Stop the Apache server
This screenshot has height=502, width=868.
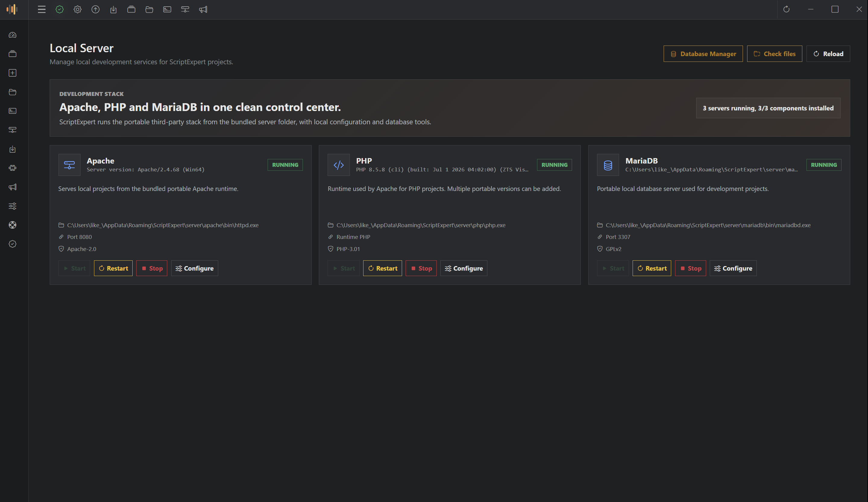[x=152, y=268]
